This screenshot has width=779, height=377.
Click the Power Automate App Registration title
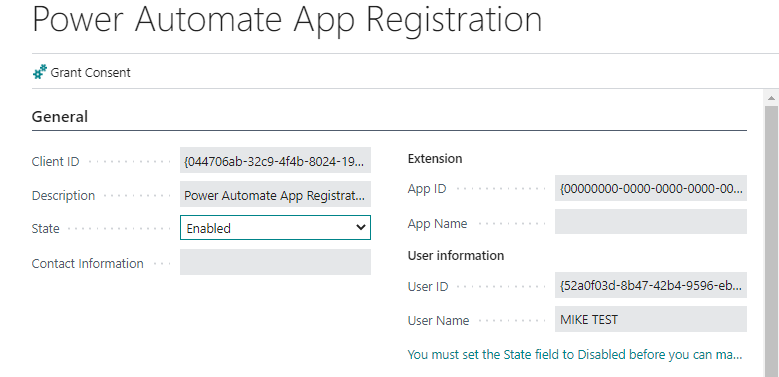287,19
